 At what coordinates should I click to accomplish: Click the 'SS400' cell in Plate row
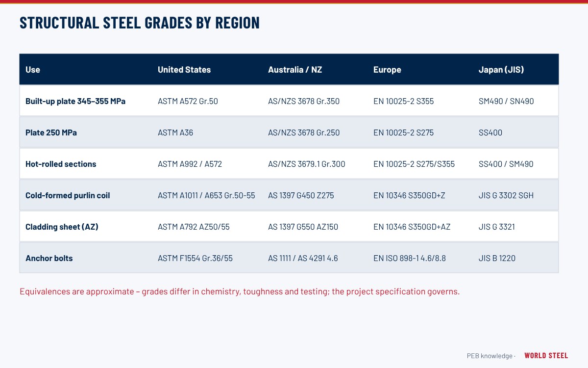point(490,132)
